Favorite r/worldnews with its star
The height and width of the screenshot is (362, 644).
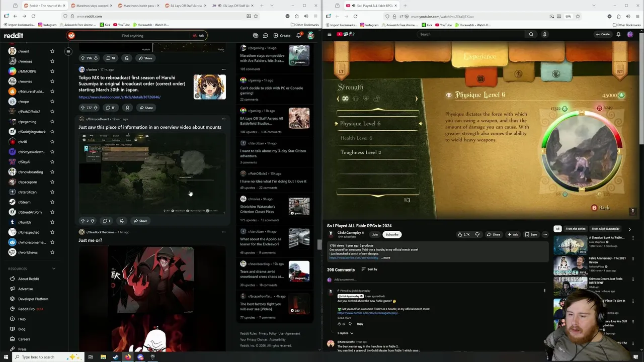click(x=52, y=252)
